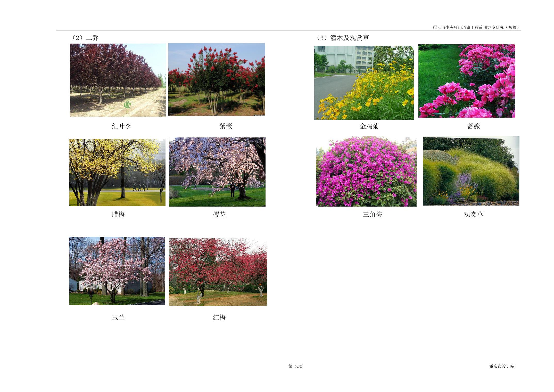
Task: Click the caption text 金鸡菊
Action: point(369,126)
